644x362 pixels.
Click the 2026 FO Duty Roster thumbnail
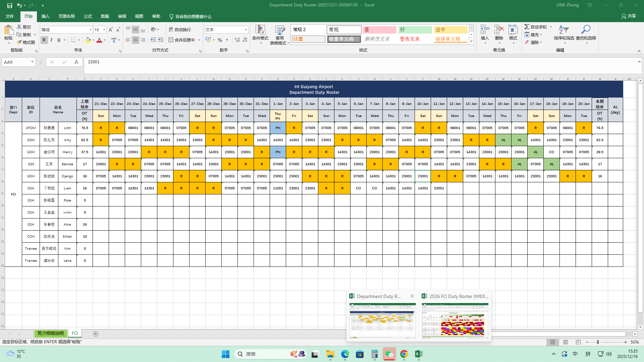coord(455,320)
